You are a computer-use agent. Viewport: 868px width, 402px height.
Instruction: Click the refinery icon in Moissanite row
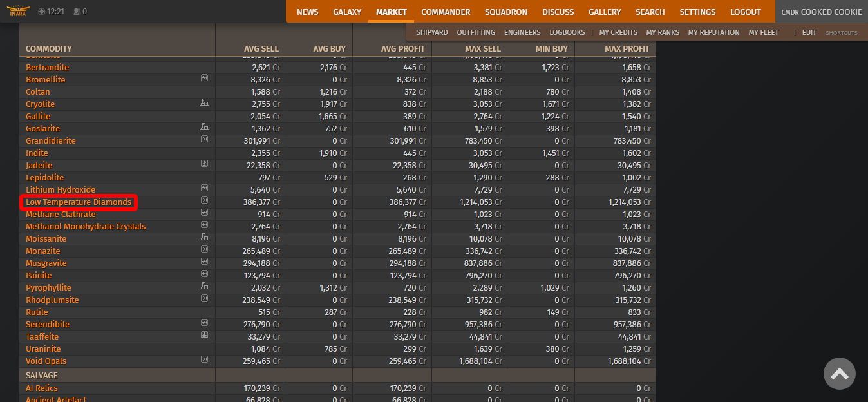pos(205,238)
